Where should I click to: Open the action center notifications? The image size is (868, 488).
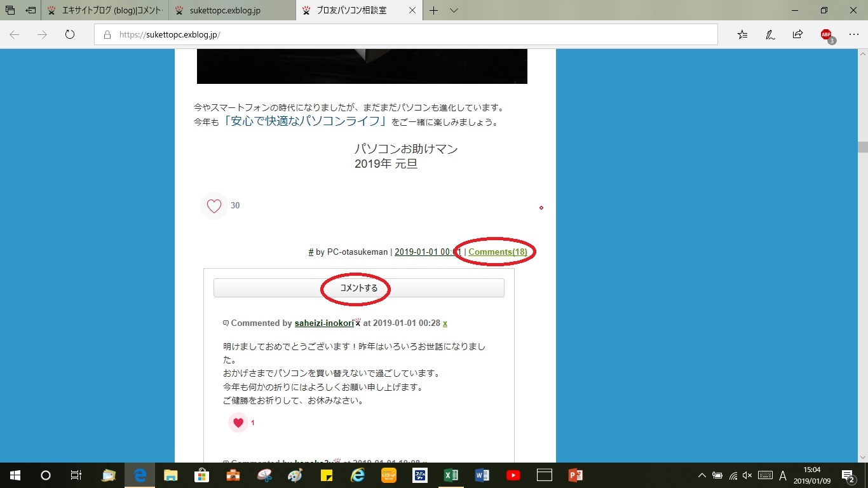click(x=848, y=475)
